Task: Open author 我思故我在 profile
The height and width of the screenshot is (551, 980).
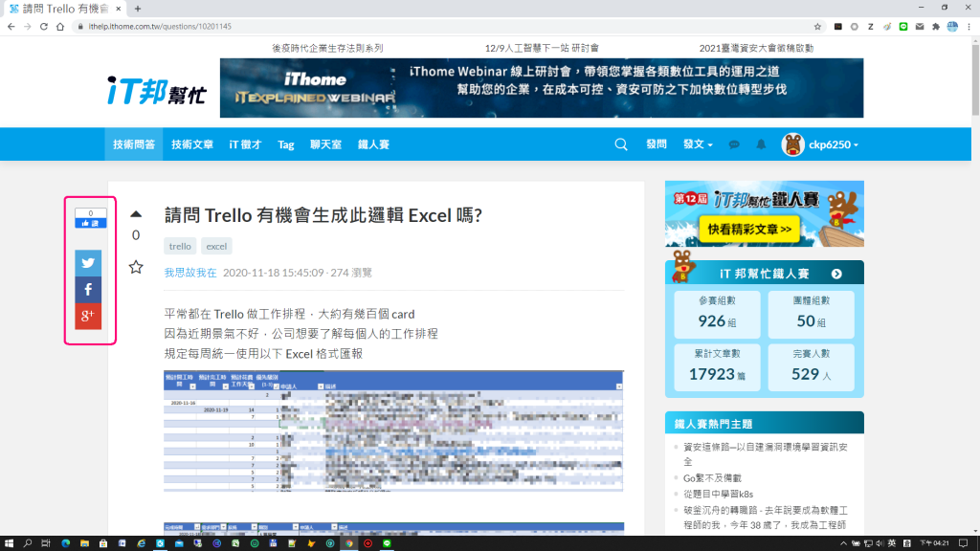Action: (190, 273)
